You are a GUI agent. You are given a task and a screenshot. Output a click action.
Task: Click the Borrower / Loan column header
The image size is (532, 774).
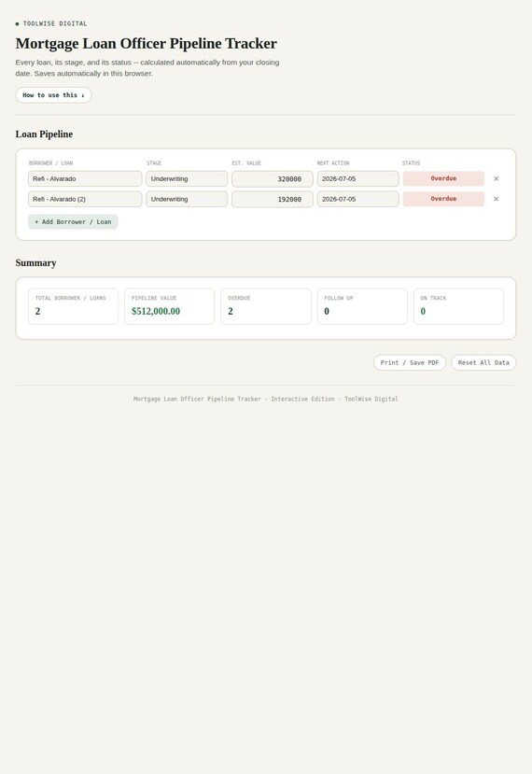point(50,162)
